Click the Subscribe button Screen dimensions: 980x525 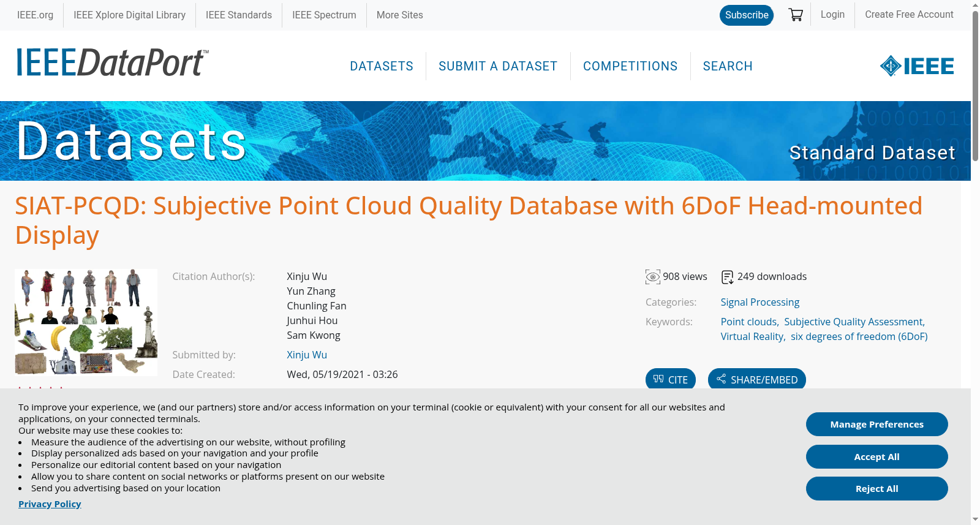point(747,15)
